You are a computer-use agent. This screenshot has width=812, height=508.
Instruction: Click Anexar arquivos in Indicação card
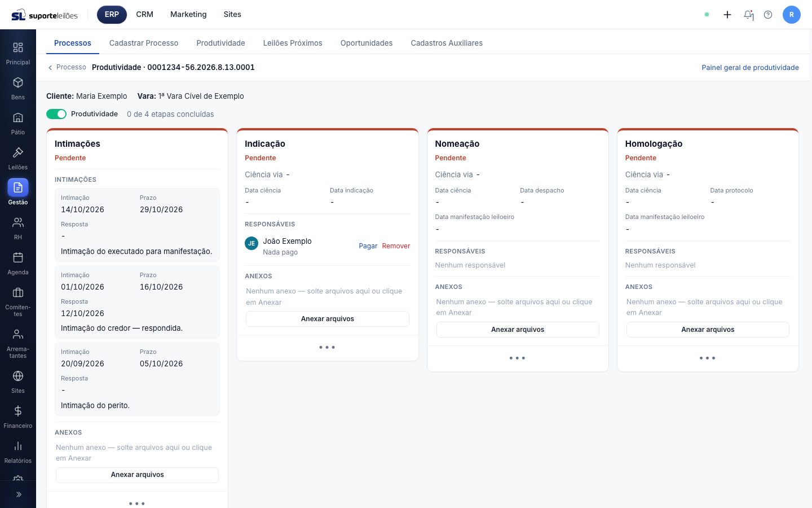[328, 319]
